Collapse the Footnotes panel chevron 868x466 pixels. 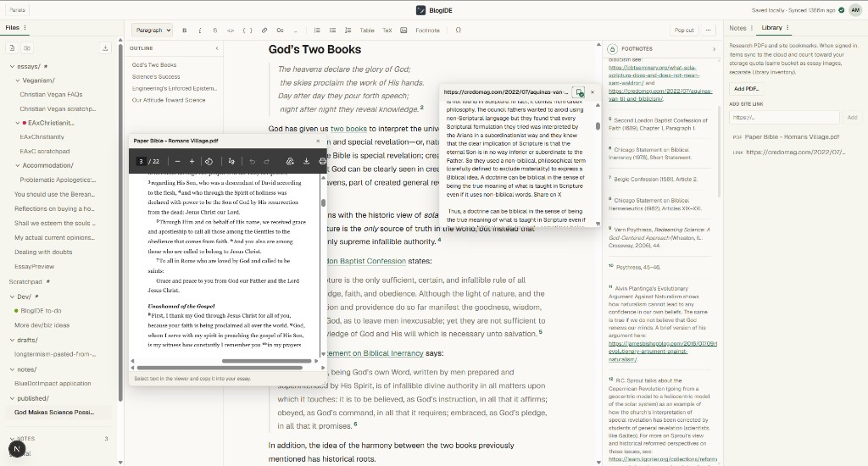tap(714, 49)
